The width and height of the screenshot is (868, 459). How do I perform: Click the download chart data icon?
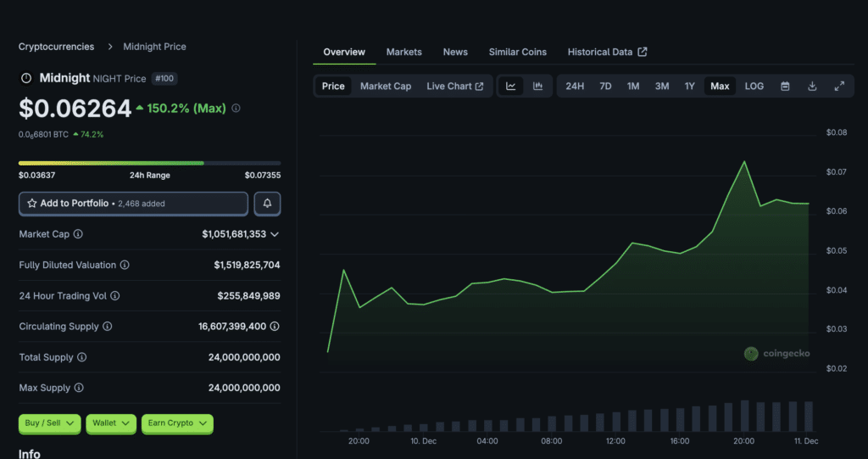812,86
